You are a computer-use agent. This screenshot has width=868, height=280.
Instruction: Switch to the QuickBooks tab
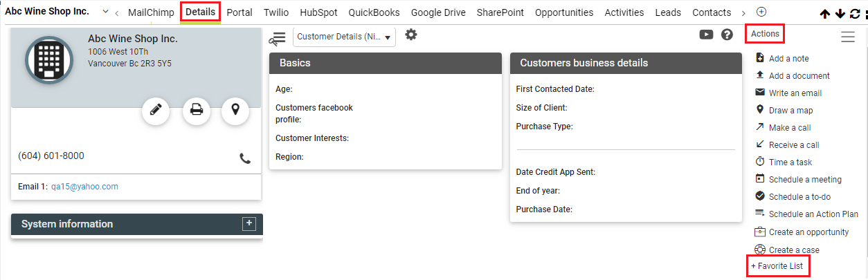[x=374, y=12]
